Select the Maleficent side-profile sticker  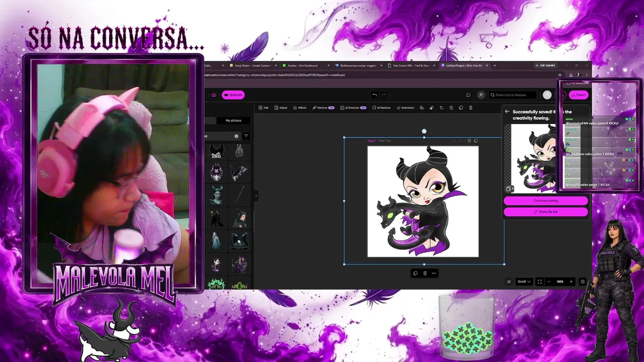(239, 218)
